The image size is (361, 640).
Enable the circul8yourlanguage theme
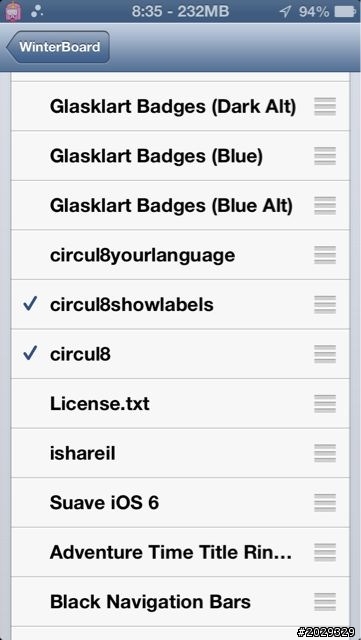click(x=180, y=255)
